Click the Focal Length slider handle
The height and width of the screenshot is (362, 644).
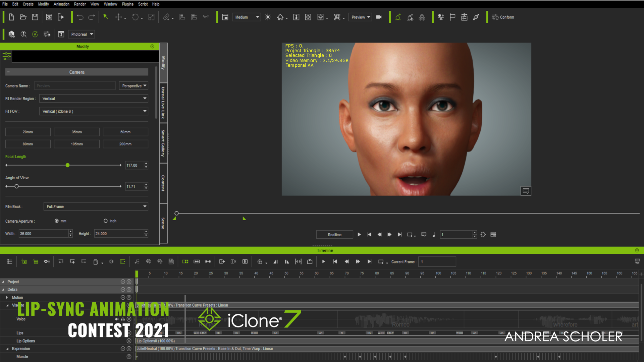(x=68, y=165)
